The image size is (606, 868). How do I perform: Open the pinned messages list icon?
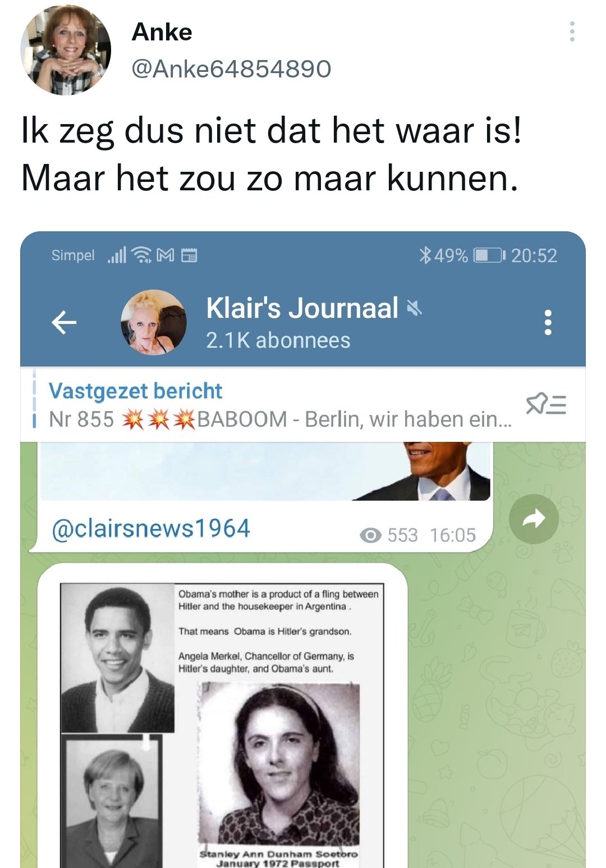(546, 404)
